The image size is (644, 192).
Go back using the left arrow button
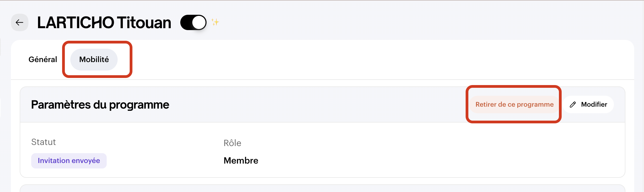(20, 22)
